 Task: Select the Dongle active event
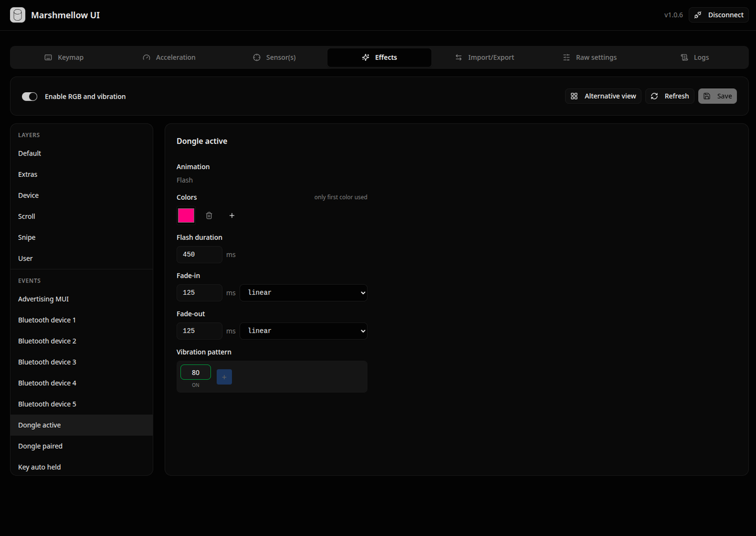(82, 425)
